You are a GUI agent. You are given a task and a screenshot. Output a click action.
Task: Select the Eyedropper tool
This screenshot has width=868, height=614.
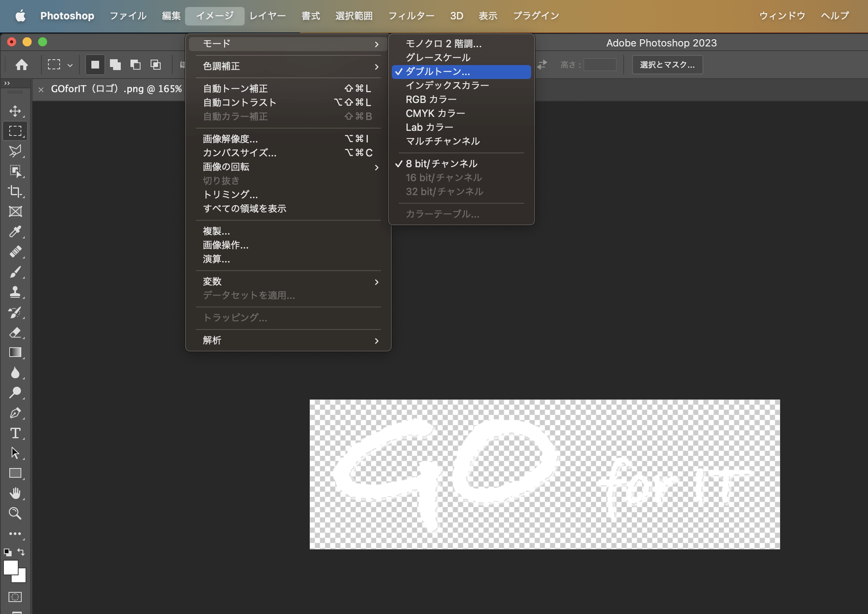click(15, 232)
